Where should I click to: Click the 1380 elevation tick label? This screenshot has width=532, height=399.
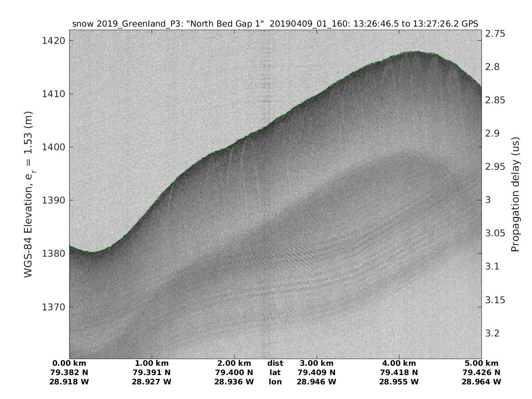pos(52,254)
